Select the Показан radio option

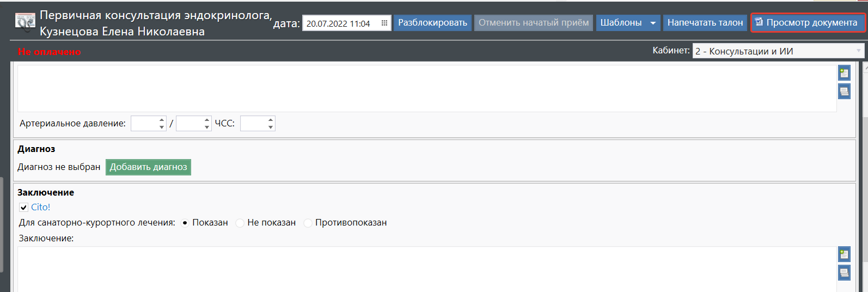click(x=185, y=223)
